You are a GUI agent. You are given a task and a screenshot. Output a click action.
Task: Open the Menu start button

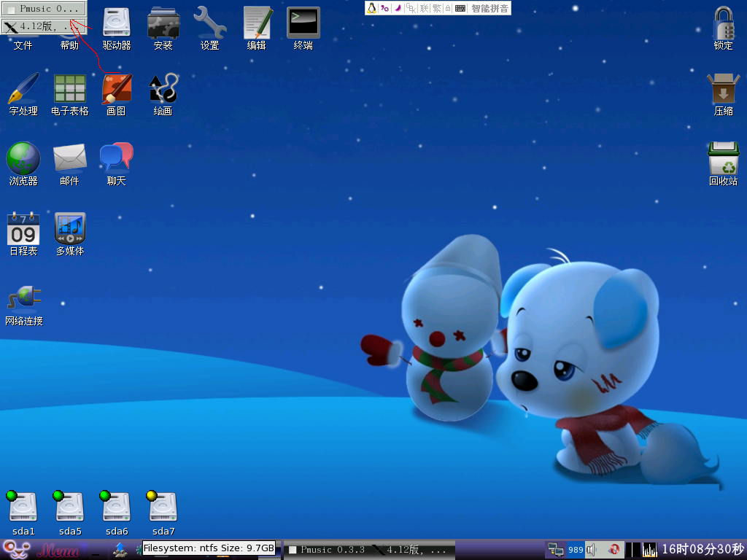40,550
